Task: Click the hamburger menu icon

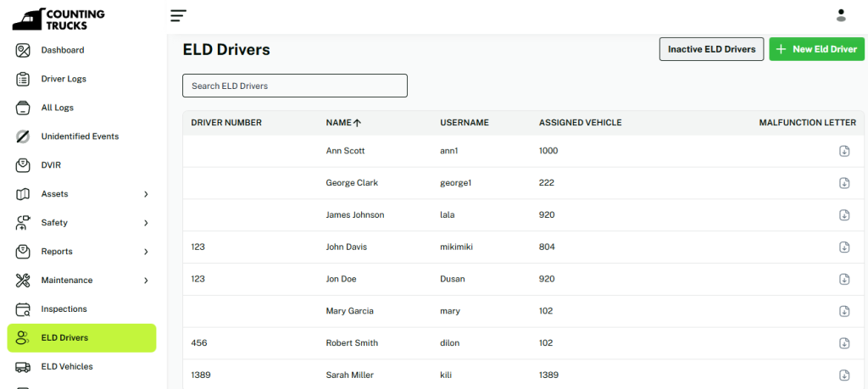Action: point(178,15)
